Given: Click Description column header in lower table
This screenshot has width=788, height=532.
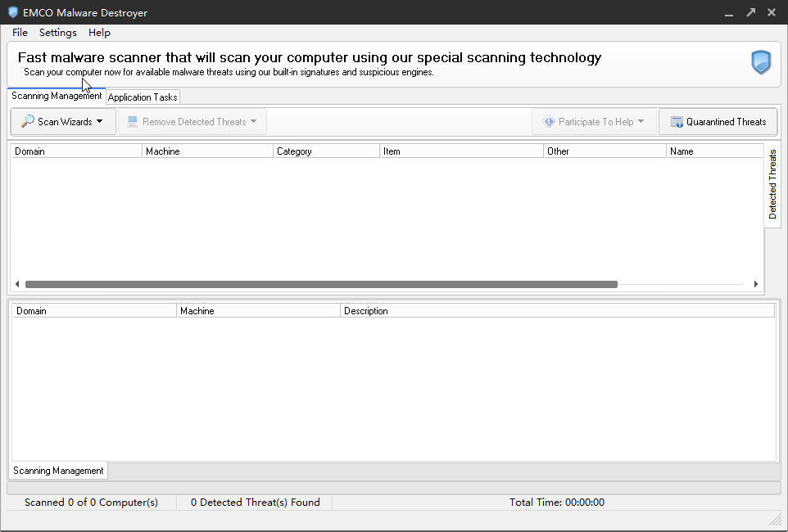Looking at the screenshot, I should pyautogui.click(x=557, y=311).
